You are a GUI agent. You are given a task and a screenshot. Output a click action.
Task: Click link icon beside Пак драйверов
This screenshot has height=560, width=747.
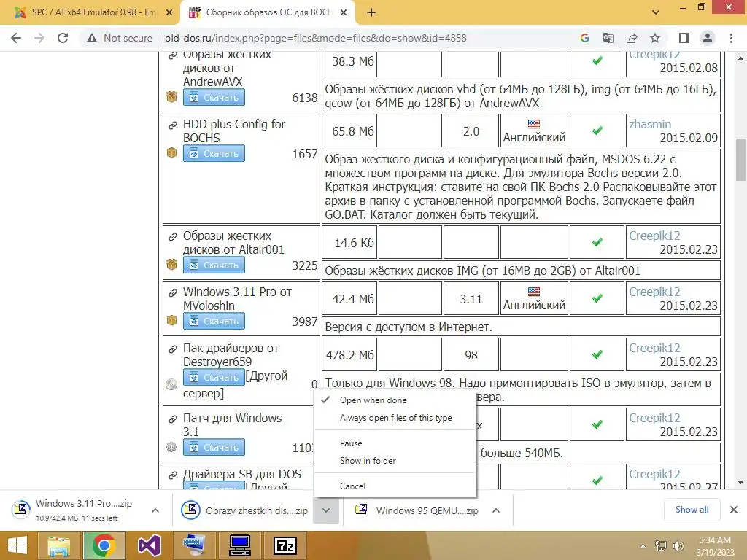(x=172, y=349)
